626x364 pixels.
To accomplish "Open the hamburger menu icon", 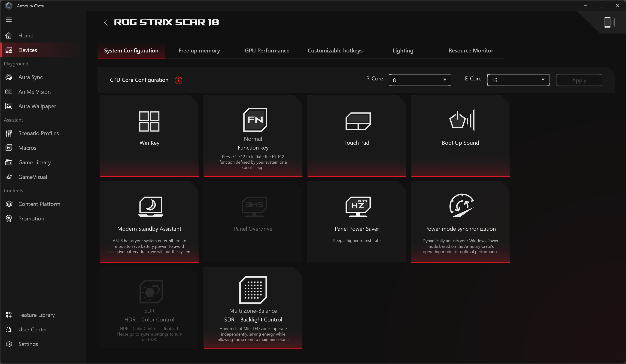I will [x=9, y=20].
